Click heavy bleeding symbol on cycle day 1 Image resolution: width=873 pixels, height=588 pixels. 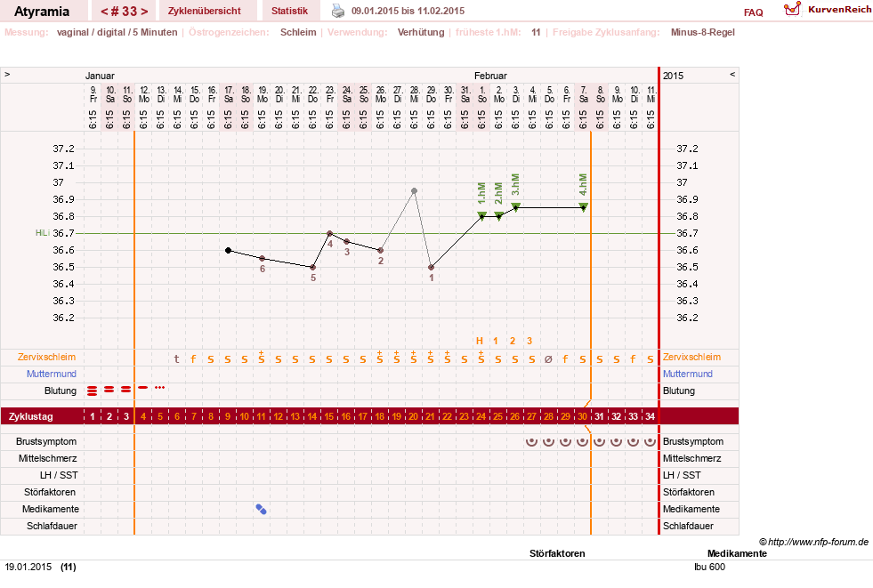pyautogui.click(x=93, y=391)
